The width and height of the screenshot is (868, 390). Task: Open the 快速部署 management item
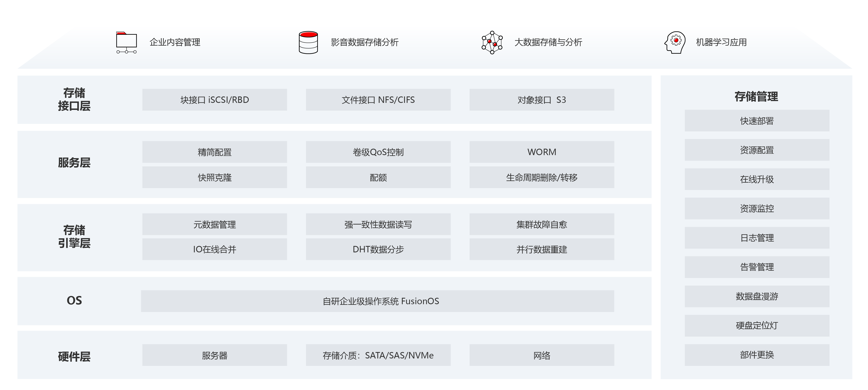757,121
